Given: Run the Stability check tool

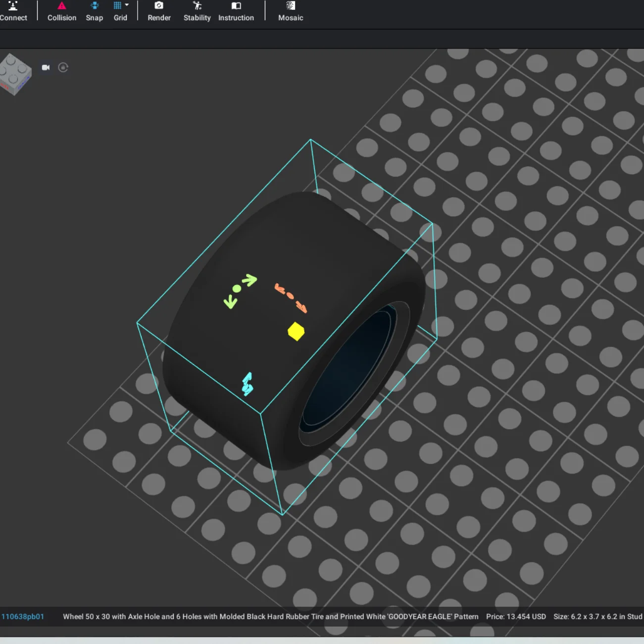Looking at the screenshot, I should point(197,11).
